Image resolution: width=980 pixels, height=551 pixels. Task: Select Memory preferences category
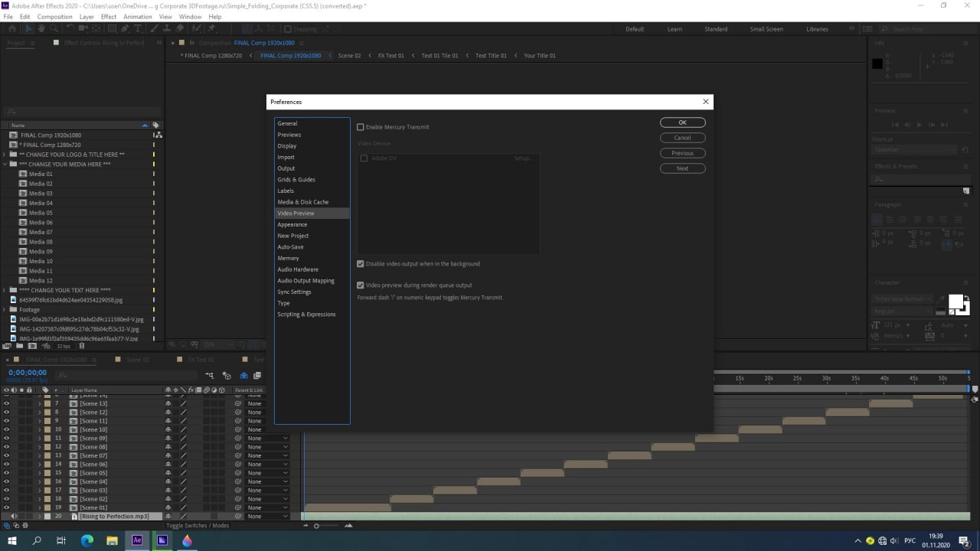click(x=312, y=258)
